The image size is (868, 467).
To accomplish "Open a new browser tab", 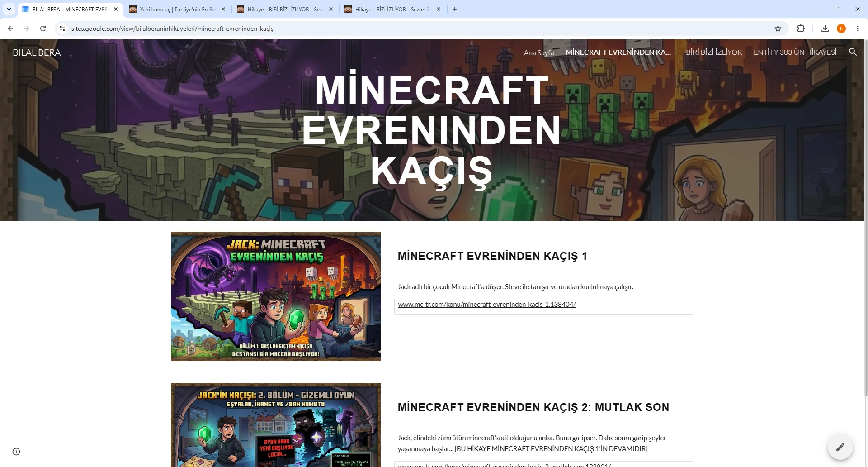I will coord(455,9).
